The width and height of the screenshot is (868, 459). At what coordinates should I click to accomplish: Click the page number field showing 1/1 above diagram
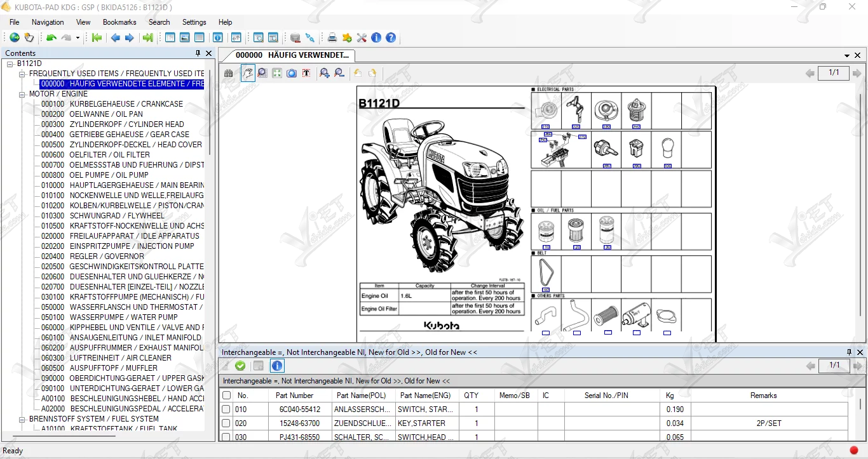(x=834, y=73)
